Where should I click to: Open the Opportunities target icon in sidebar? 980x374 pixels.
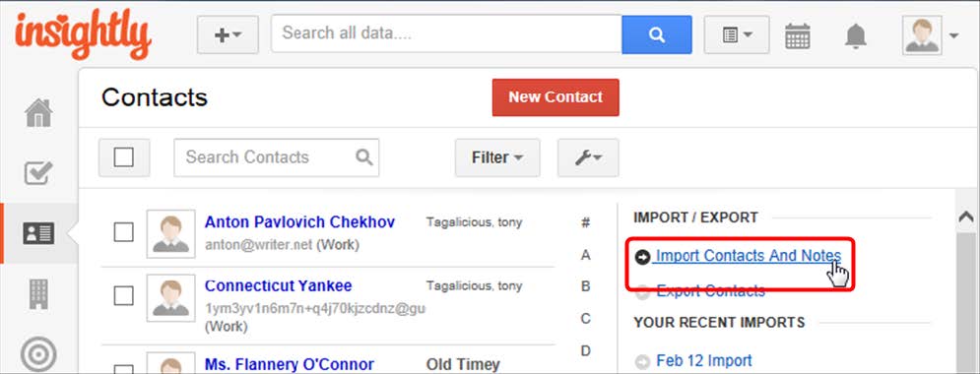coord(38,354)
